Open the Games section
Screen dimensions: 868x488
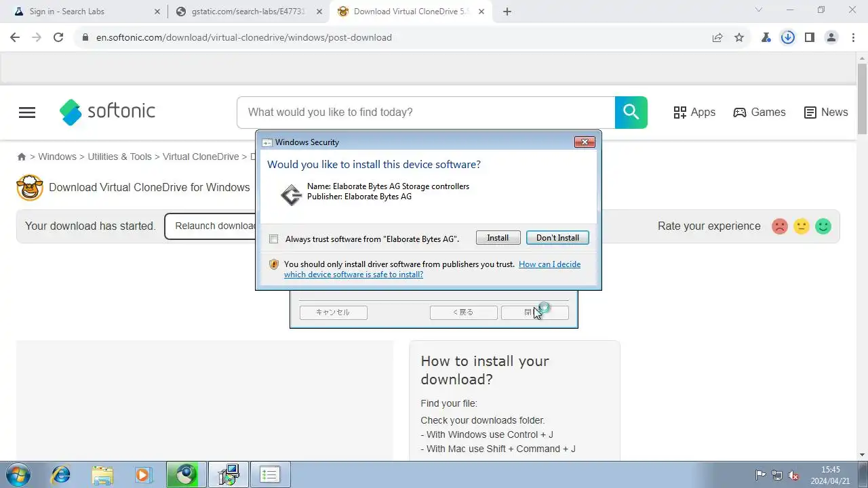click(759, 113)
